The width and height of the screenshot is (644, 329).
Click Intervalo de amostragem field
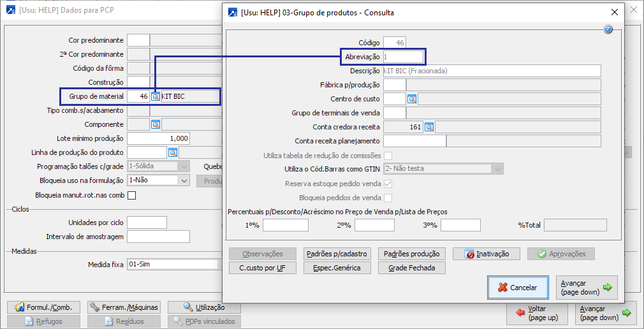[159, 237]
